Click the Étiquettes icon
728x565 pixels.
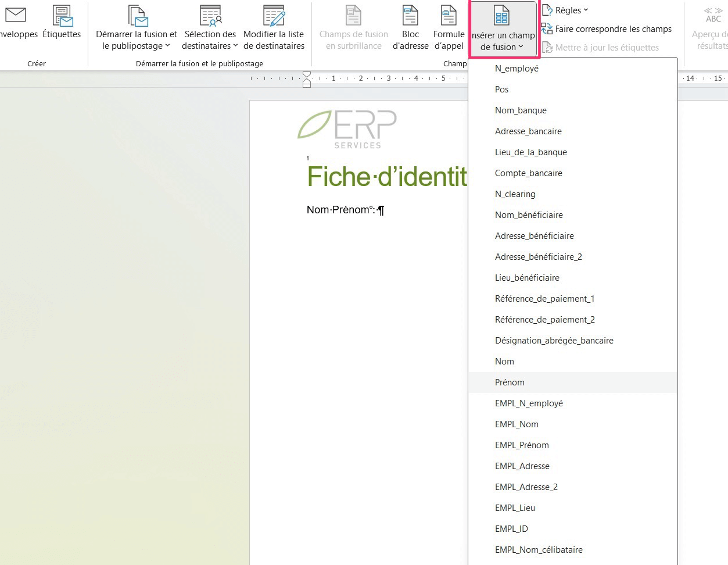(x=62, y=16)
